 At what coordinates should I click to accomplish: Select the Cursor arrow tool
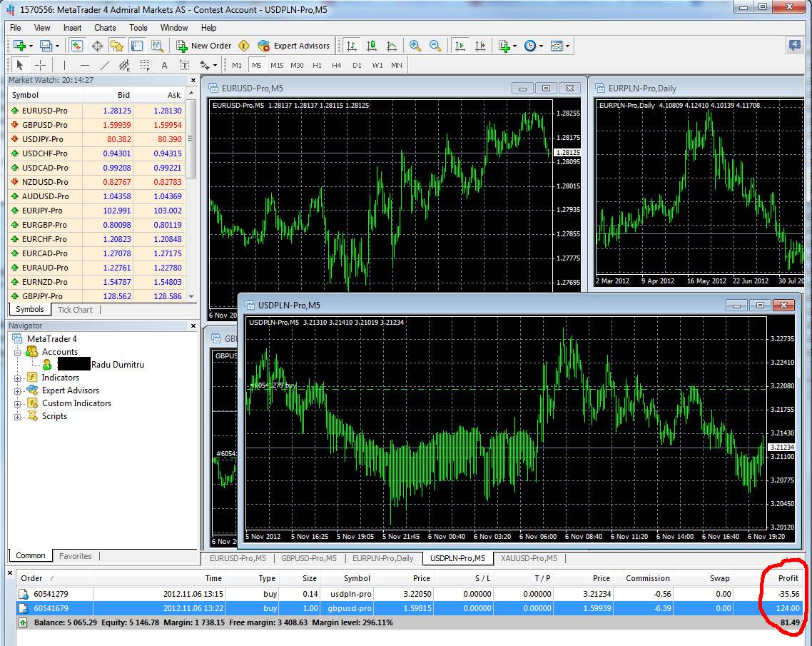20,65
